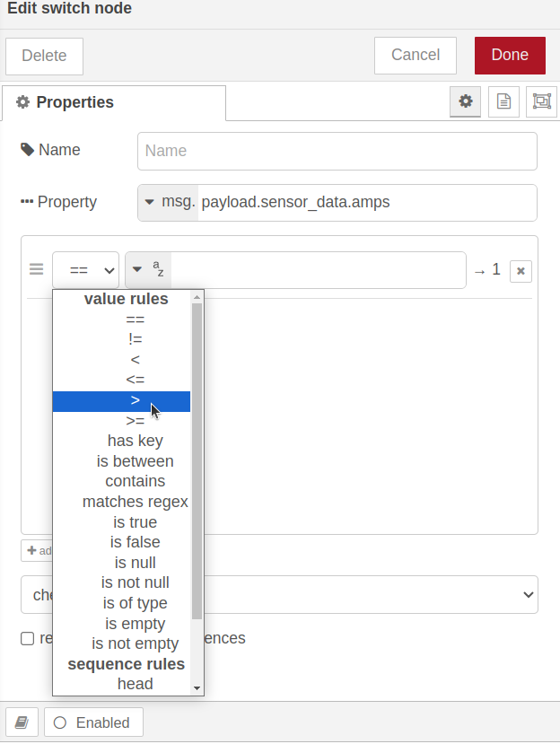Image resolution: width=560 pixels, height=744 pixels.
Task: Click the Delete button
Action: tap(44, 56)
